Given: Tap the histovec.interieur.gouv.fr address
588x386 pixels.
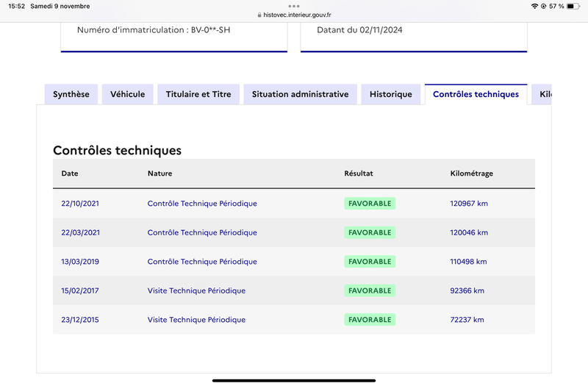Looking at the screenshot, I should click(297, 15).
